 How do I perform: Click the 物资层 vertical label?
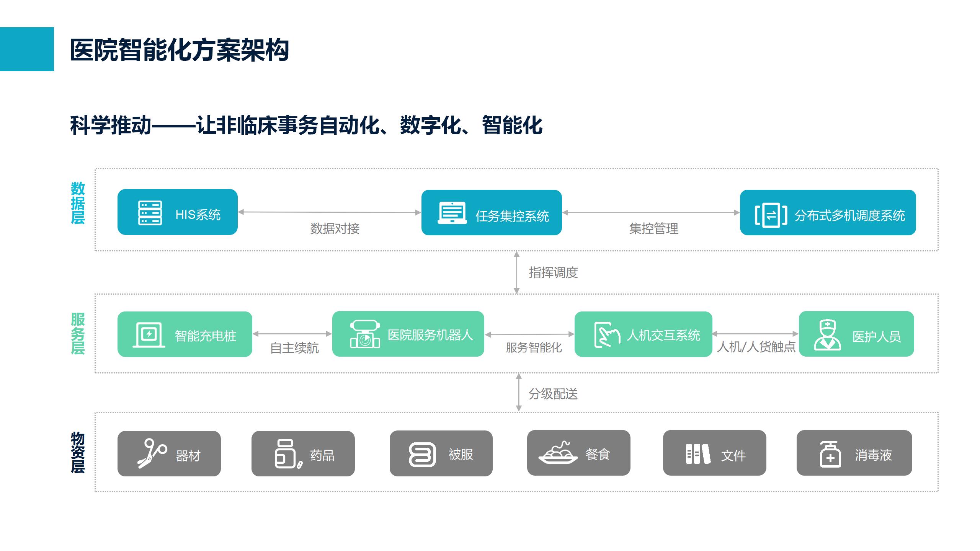coord(78,452)
